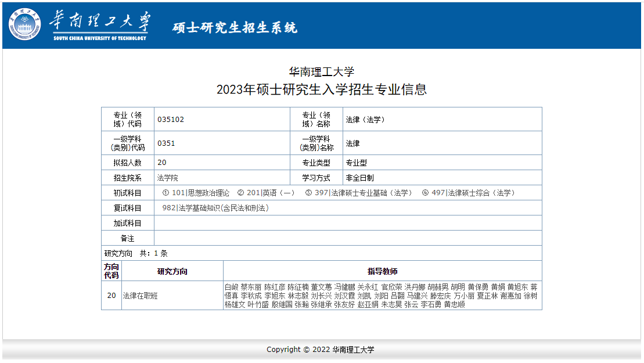Click the department value 法学院

[x=168, y=178]
